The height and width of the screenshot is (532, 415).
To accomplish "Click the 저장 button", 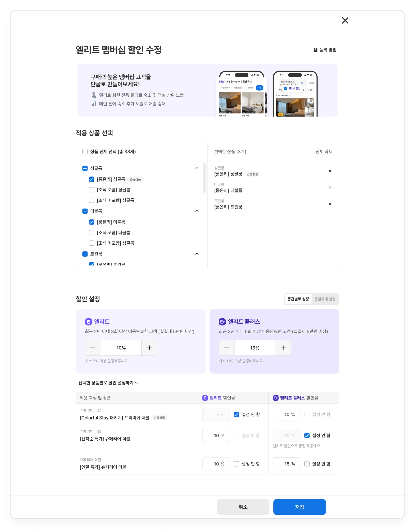I will [x=299, y=507].
